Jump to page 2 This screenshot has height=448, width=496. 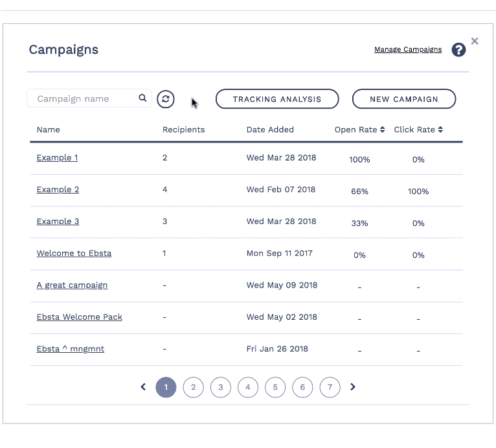[x=193, y=387]
